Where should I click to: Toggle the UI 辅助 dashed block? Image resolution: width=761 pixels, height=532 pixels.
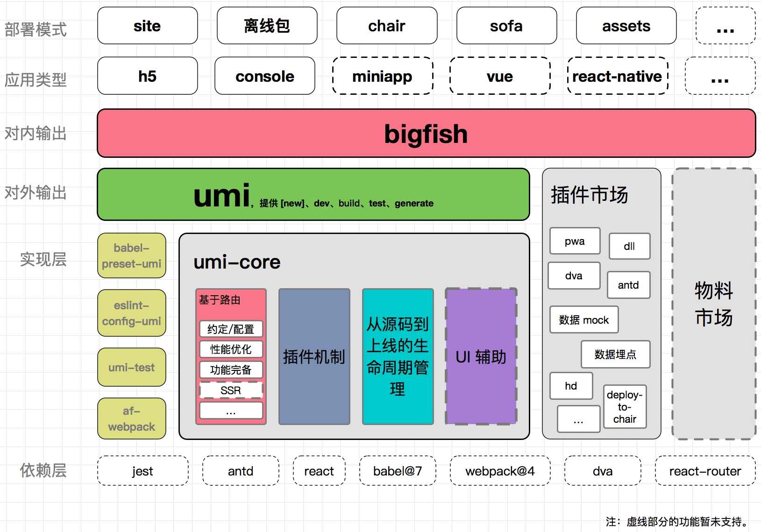tap(481, 357)
